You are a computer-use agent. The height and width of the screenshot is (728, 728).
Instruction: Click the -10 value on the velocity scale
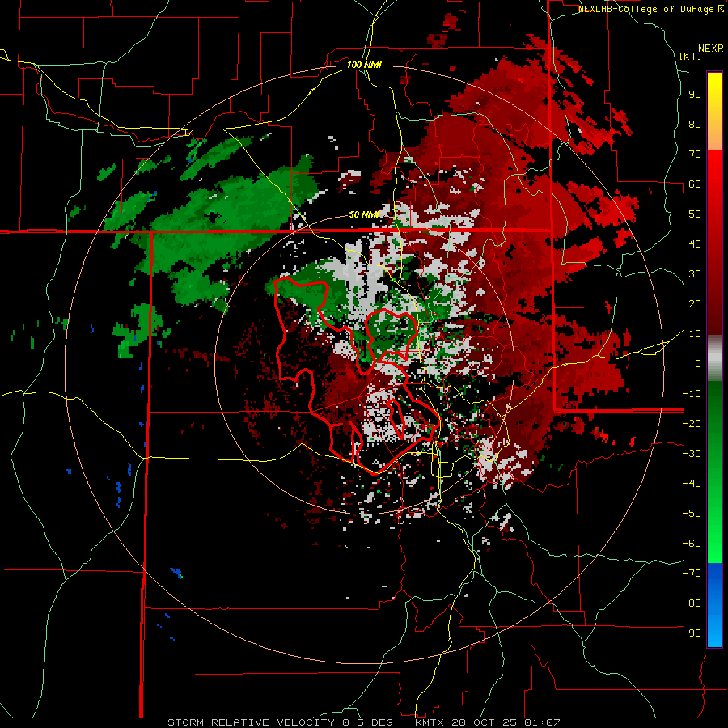tap(692, 394)
